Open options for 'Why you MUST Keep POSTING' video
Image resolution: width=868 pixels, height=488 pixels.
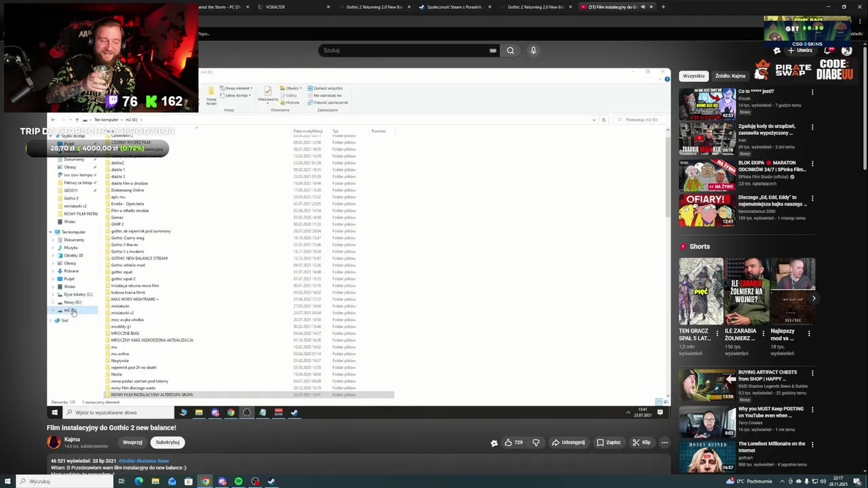coord(812,410)
